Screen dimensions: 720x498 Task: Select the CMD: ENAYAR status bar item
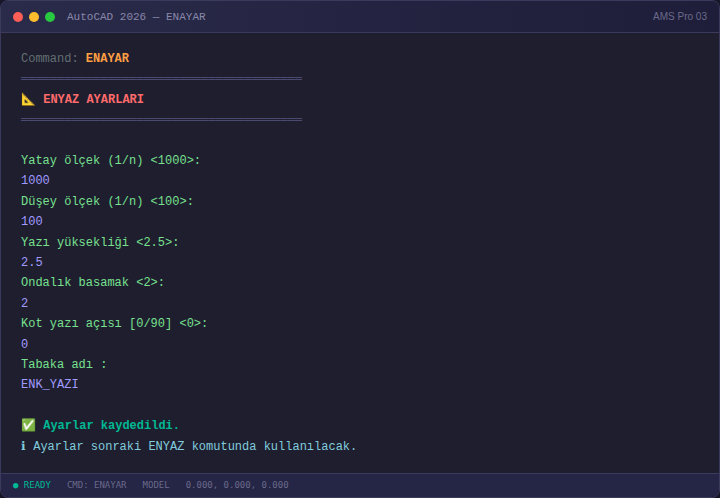point(96,485)
